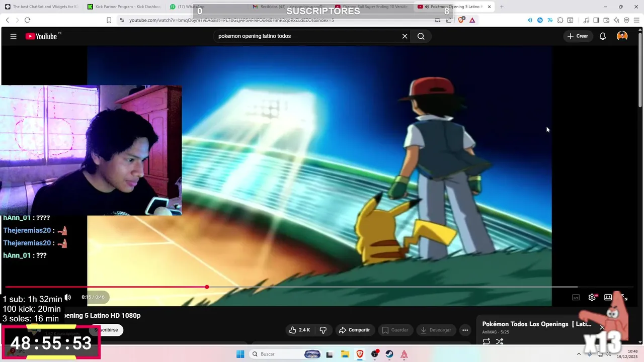
Task: Open Brave Rewards triangle icon
Action: point(472,20)
